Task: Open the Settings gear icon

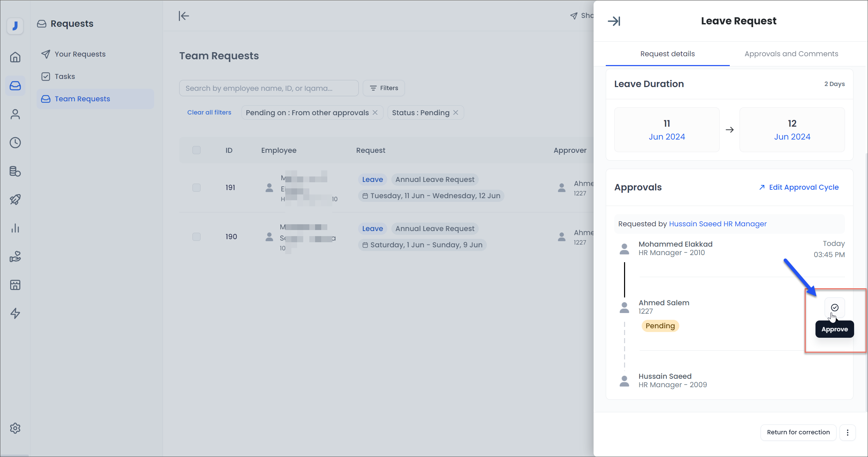Action: tap(15, 428)
